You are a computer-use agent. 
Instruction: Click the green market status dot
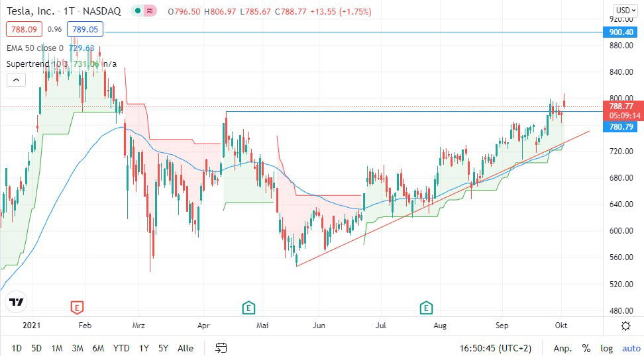(x=138, y=11)
